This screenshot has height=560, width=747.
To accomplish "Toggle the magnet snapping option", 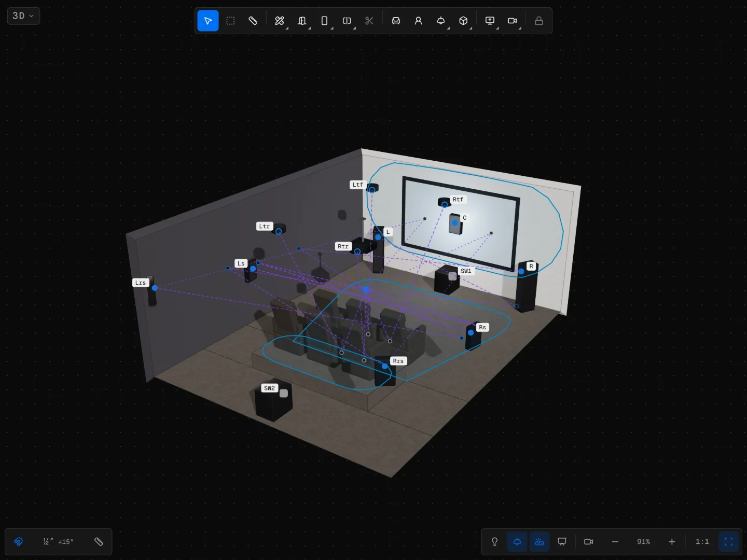I will (19, 542).
